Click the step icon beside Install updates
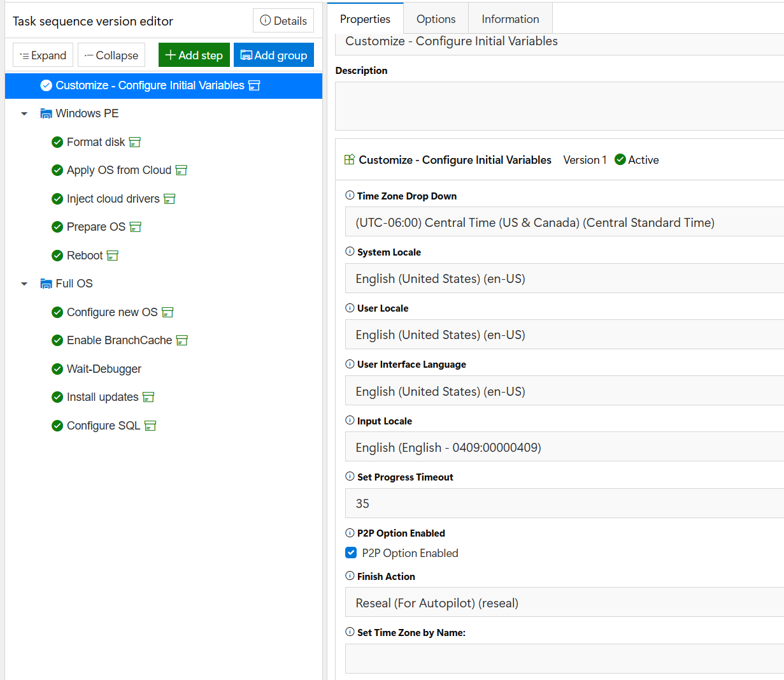Viewport: 784px width, 680px height. coord(148,397)
